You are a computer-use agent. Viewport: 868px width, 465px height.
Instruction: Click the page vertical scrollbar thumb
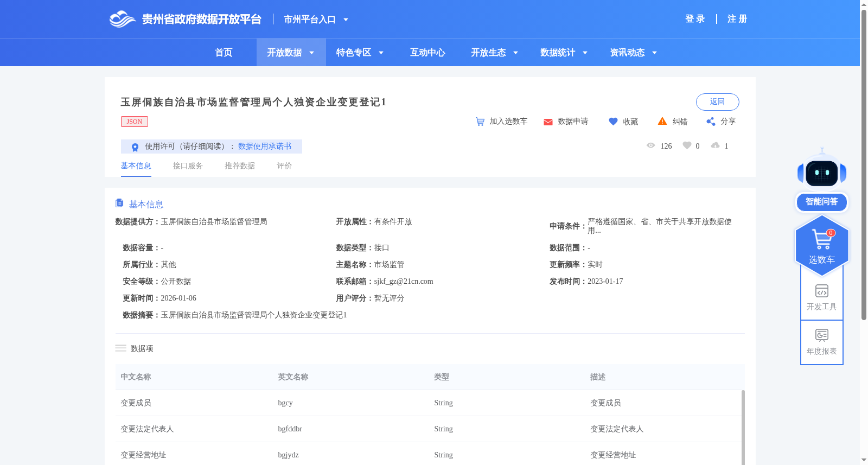point(864,164)
